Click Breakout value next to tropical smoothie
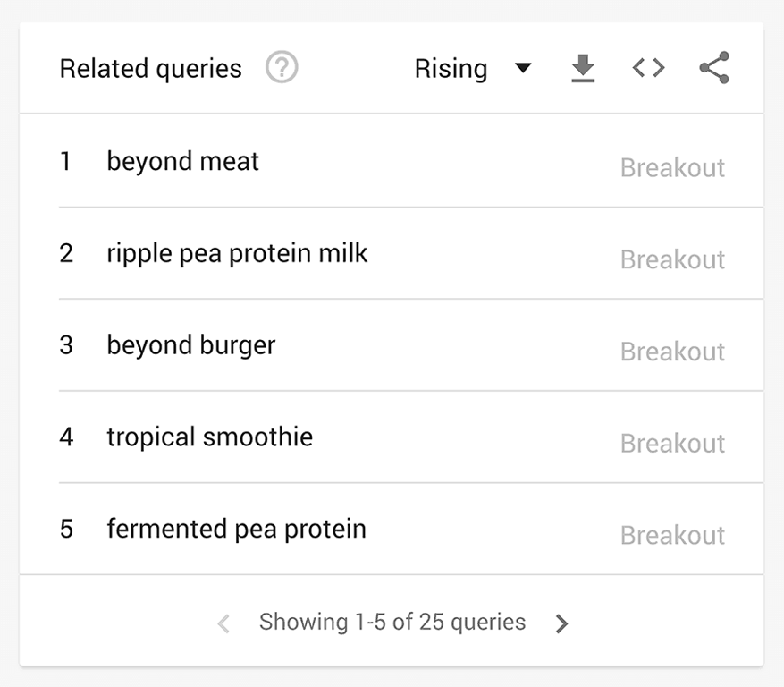The image size is (784, 687). [672, 444]
